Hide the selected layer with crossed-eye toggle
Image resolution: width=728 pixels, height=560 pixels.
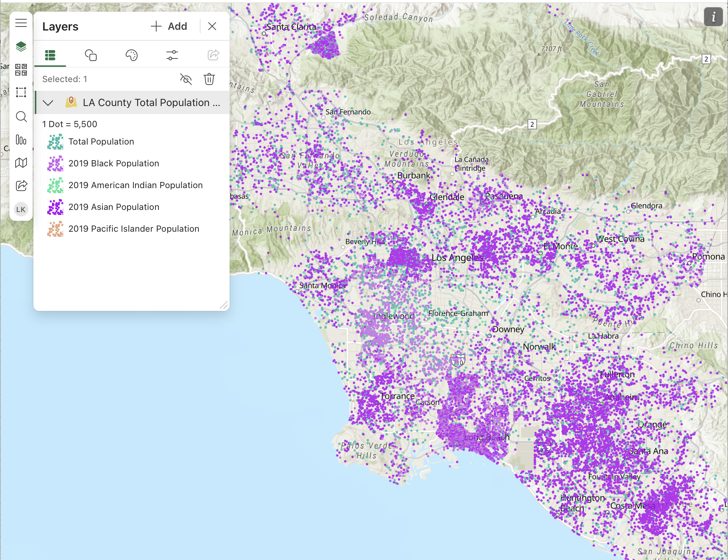(x=186, y=79)
